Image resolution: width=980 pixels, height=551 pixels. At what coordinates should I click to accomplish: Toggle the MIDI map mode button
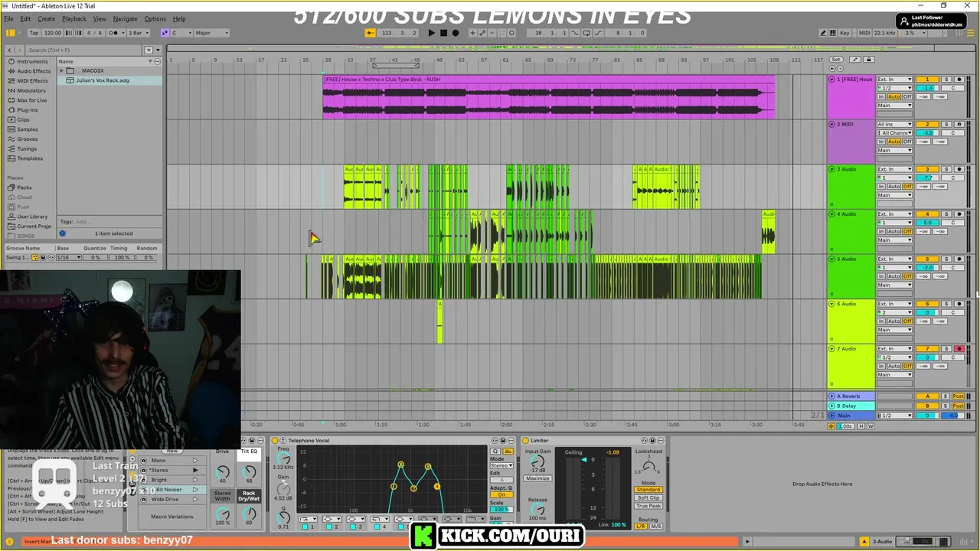(864, 33)
